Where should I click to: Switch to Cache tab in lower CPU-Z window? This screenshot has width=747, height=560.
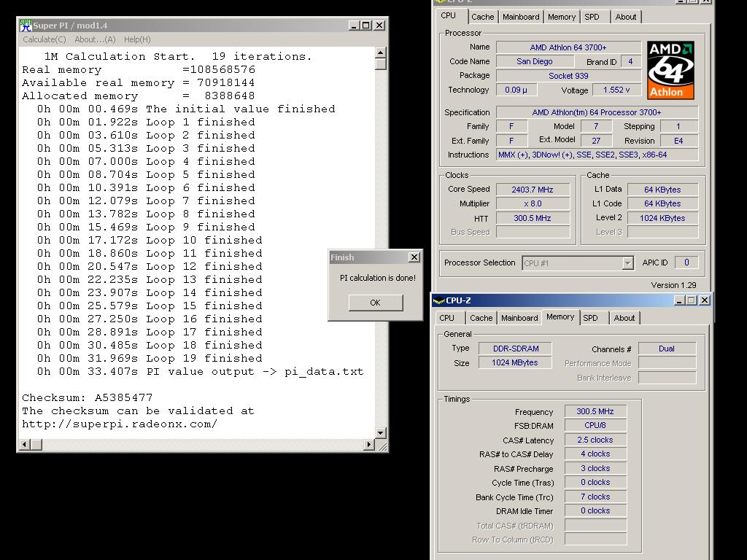pos(481,318)
